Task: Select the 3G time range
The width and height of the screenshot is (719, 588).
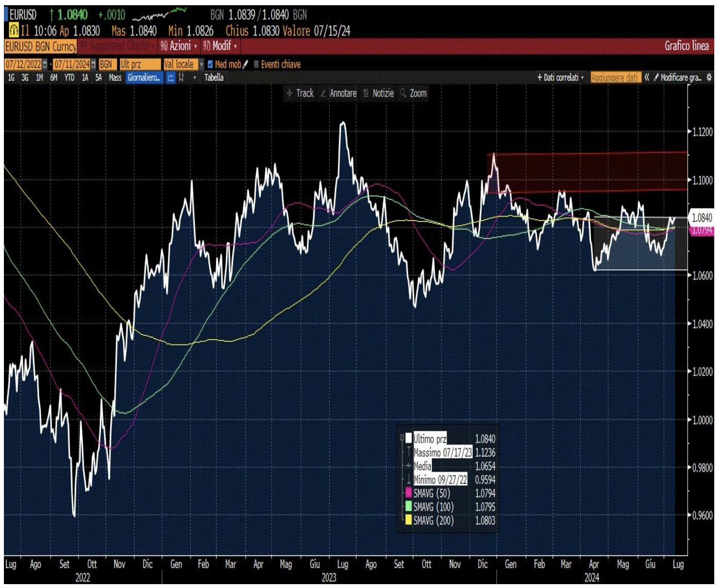Action: [x=25, y=78]
